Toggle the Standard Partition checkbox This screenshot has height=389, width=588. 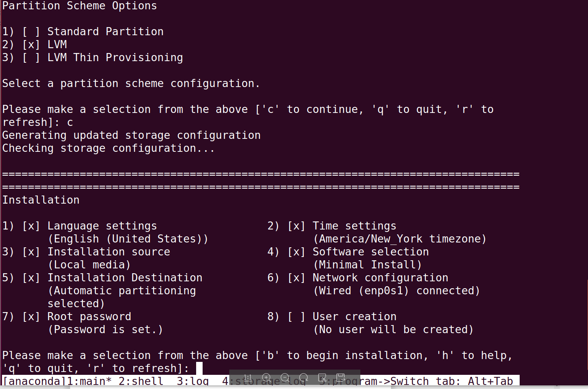pos(31,32)
